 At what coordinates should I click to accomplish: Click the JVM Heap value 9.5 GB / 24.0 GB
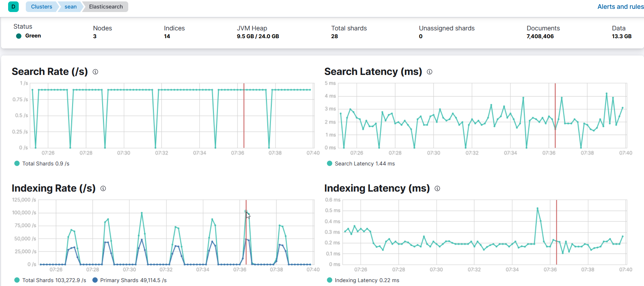[x=258, y=36]
